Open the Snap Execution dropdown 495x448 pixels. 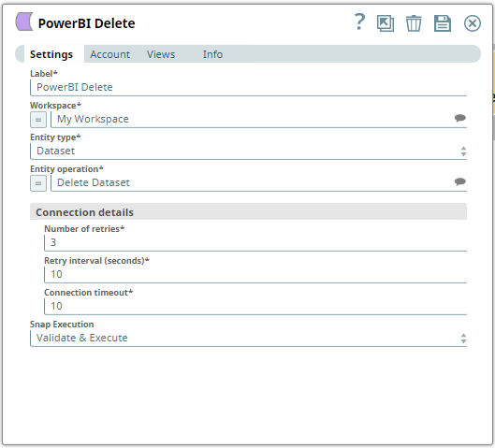tap(249, 339)
